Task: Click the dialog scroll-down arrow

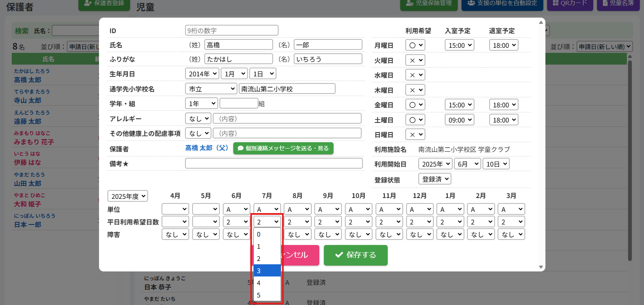Action: [x=541, y=267]
